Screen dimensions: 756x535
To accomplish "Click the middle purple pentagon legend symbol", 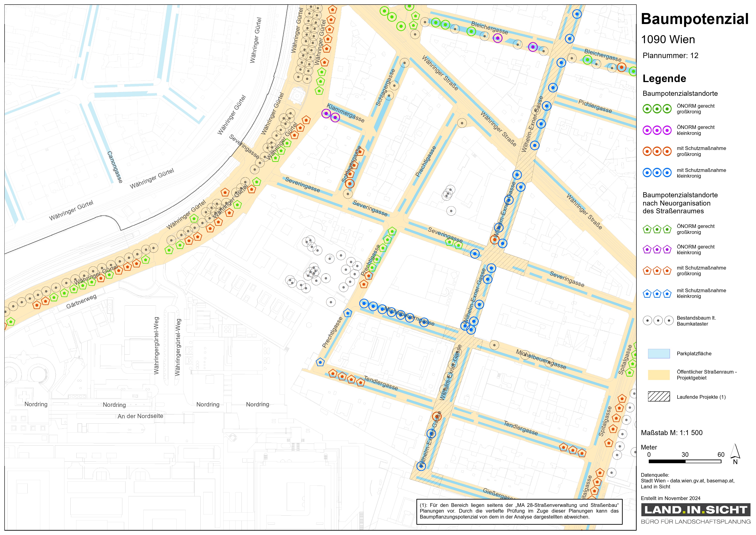I will click(x=657, y=249).
